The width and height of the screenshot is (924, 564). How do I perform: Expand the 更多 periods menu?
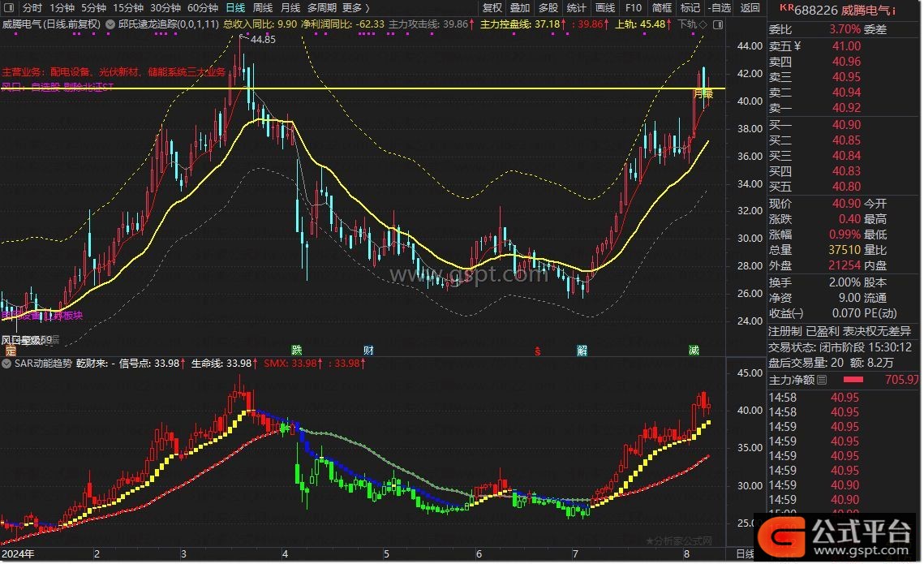click(x=356, y=7)
